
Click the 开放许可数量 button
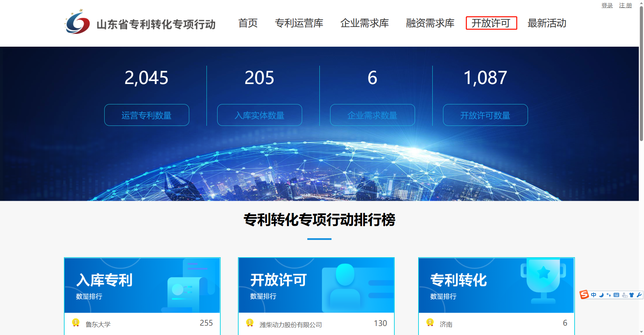486,115
